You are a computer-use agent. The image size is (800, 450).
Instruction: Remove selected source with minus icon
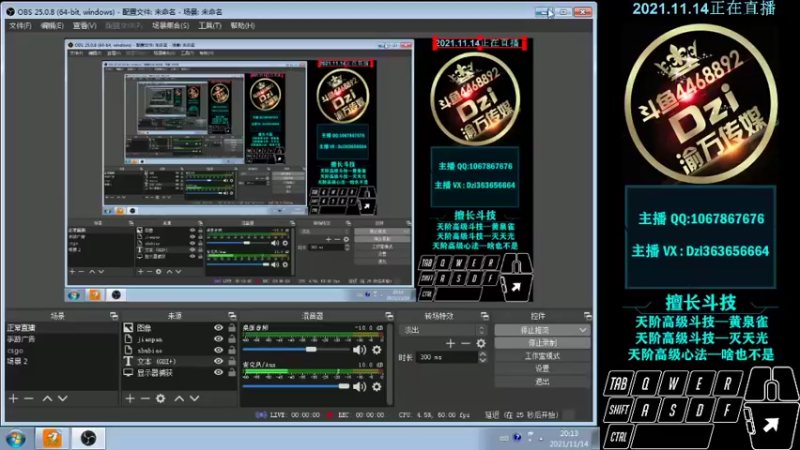[145, 398]
